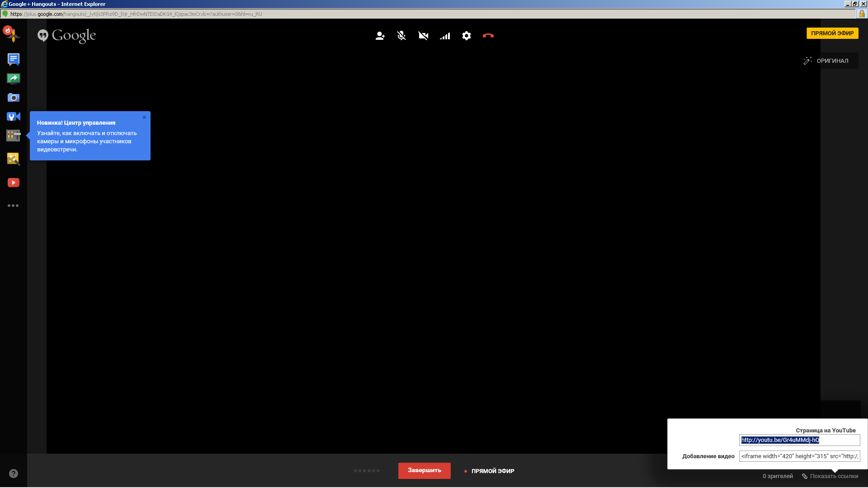
Task: Open the capture camera app
Action: [14, 98]
